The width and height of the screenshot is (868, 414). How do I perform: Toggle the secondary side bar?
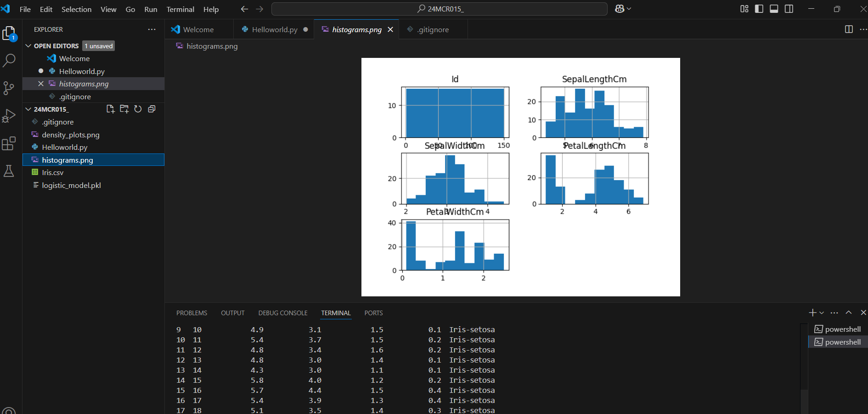pyautogui.click(x=789, y=9)
